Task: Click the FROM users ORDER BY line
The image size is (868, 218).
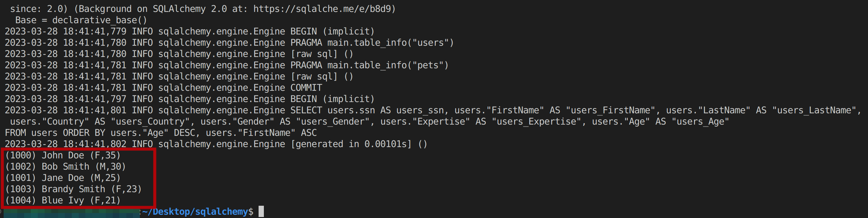Action: 160,133
